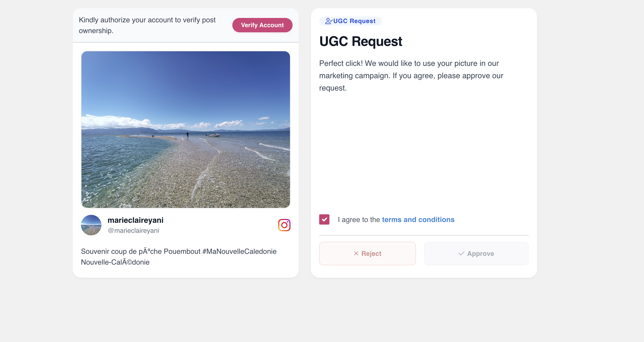Click the user-check icon in UGC badge
This screenshot has width=644, height=342.
click(x=329, y=21)
